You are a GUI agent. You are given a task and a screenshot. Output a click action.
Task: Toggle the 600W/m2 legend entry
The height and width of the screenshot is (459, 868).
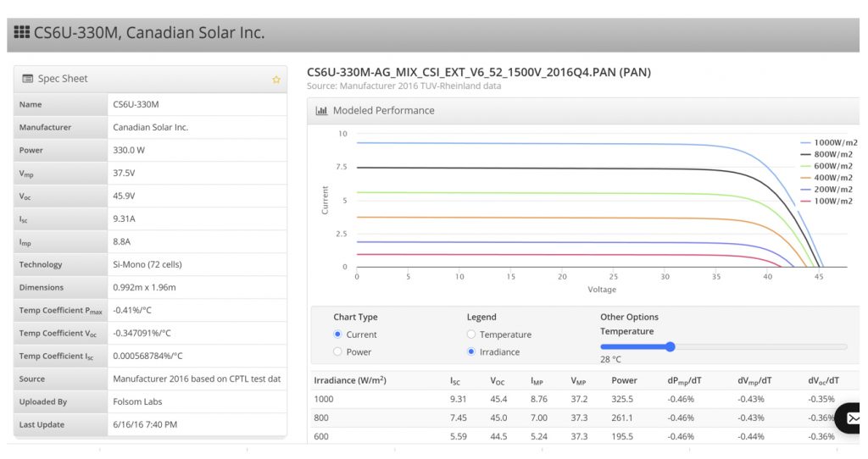[x=826, y=166]
